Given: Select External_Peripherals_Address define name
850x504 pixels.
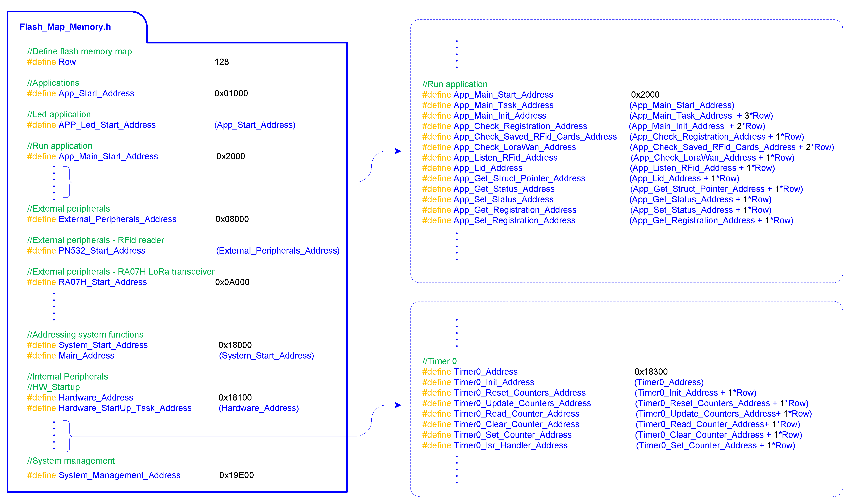Looking at the screenshot, I should [117, 219].
